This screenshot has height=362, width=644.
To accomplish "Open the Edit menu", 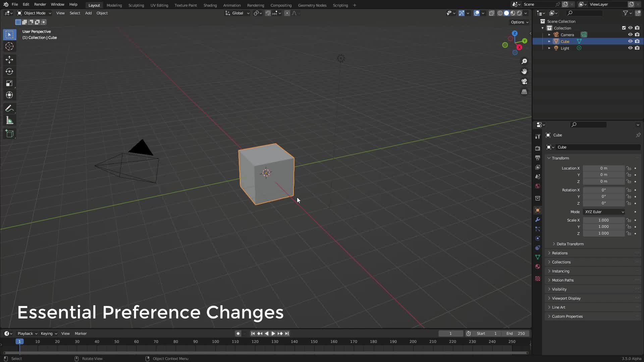I will (x=26, y=4).
